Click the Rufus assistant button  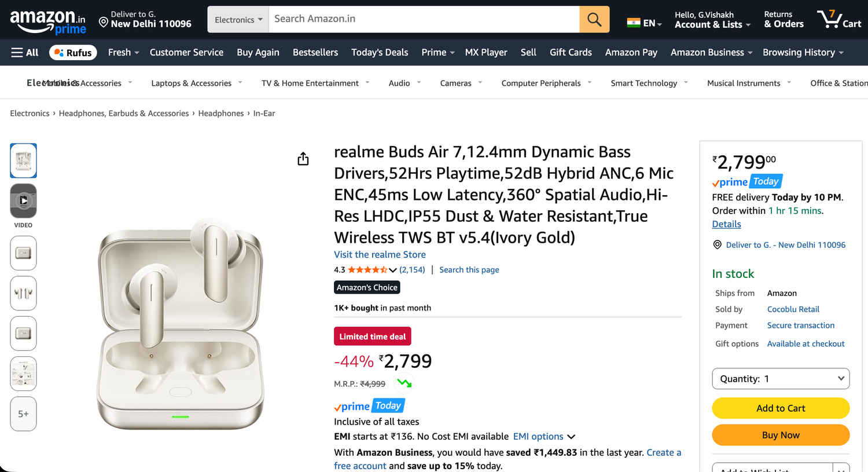(x=73, y=52)
